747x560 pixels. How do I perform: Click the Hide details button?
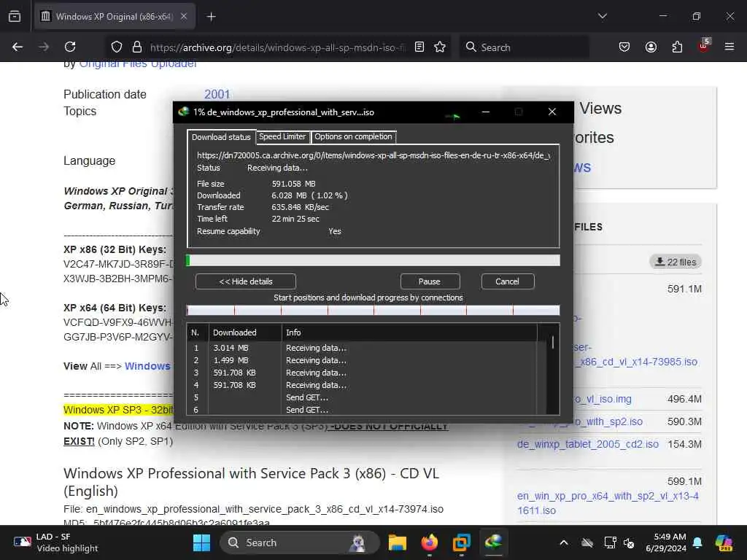pyautogui.click(x=246, y=281)
